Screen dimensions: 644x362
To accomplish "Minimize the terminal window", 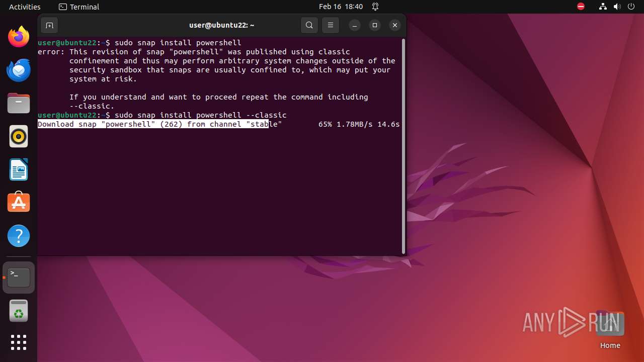I will [x=355, y=25].
